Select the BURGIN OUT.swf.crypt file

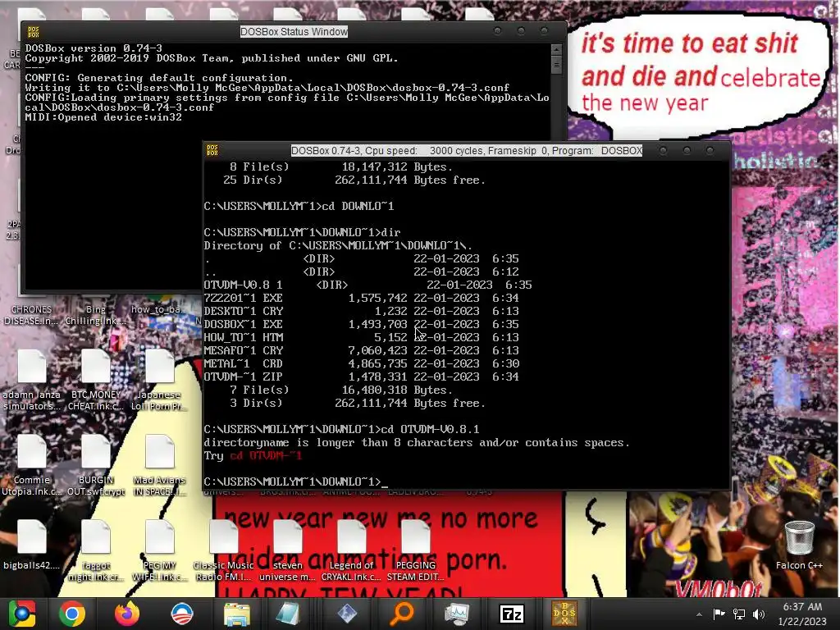(x=96, y=465)
